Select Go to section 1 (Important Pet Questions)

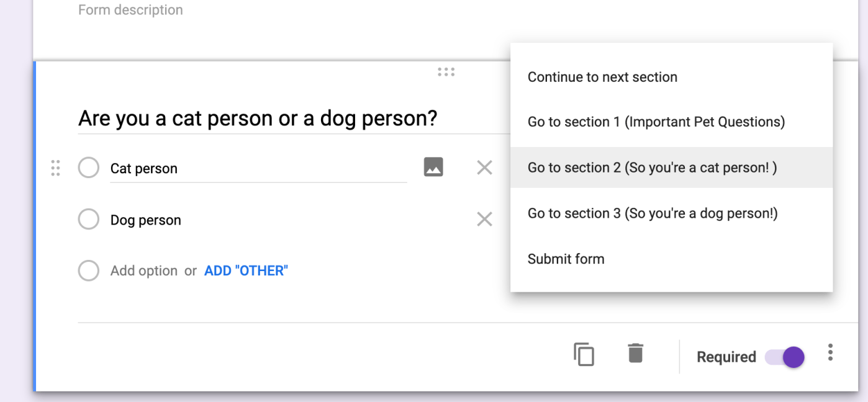point(656,122)
